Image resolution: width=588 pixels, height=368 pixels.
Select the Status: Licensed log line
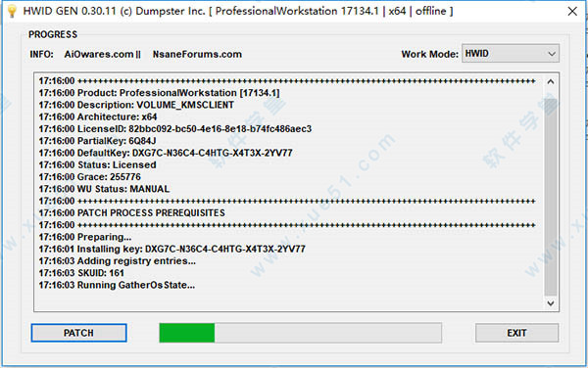pos(97,164)
